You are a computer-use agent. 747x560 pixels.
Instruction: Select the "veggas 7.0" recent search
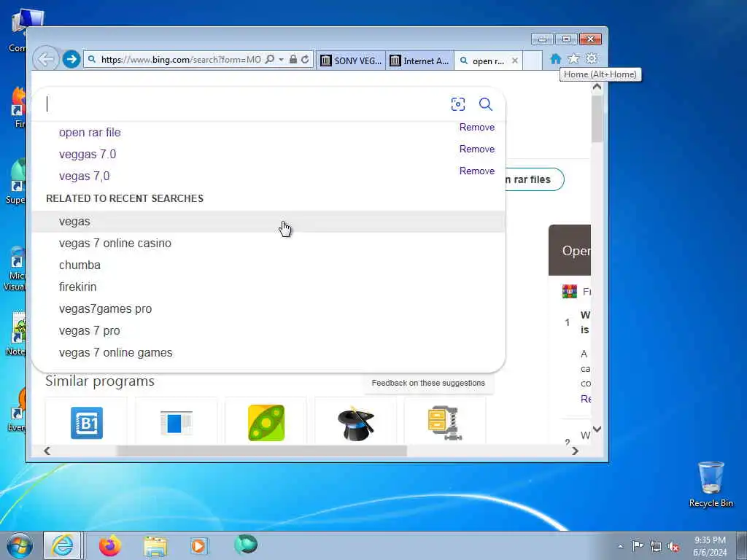coord(88,155)
